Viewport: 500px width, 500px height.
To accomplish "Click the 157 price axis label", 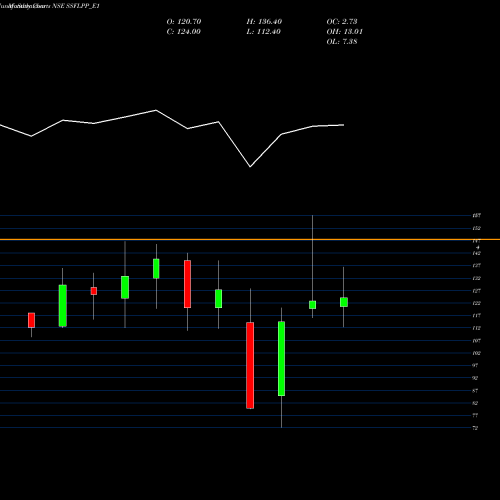I will (x=477, y=216).
